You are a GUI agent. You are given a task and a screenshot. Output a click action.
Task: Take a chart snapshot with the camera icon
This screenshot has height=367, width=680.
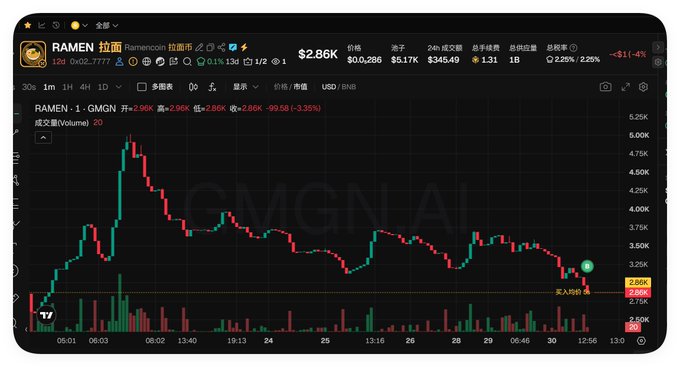(605, 87)
